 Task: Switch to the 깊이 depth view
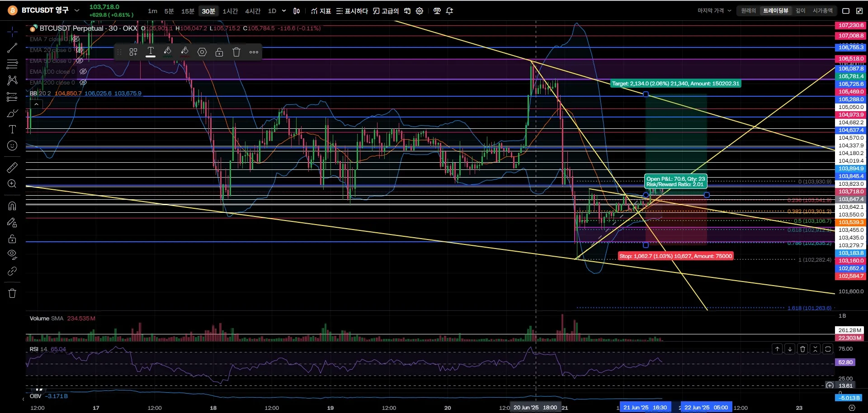(x=801, y=10)
